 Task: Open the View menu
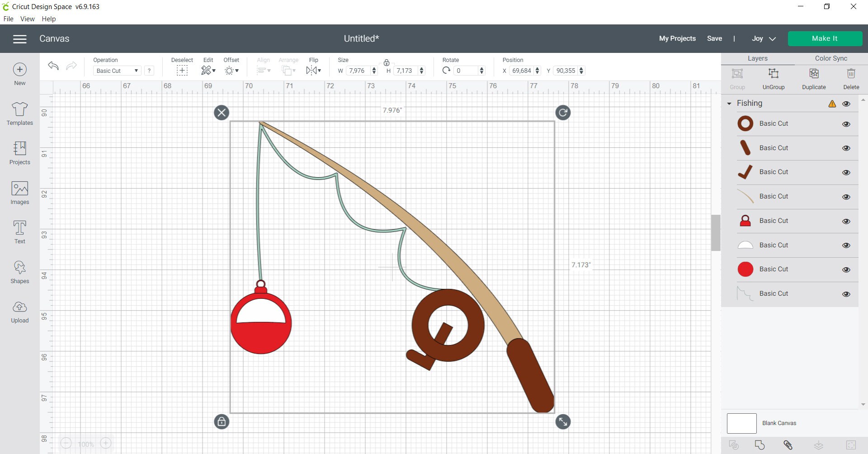pyautogui.click(x=28, y=19)
